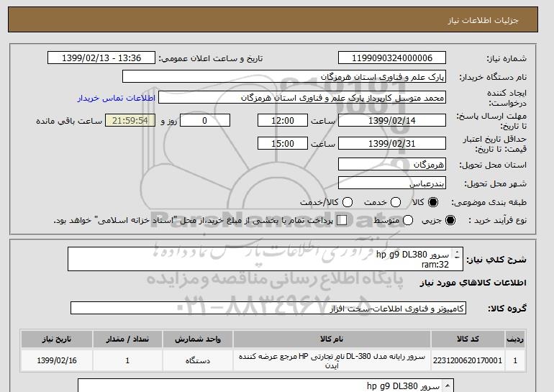Screen dimensions: 554x392
Task: Click response deadline date 1399/02/14 field
Action: [392, 120]
